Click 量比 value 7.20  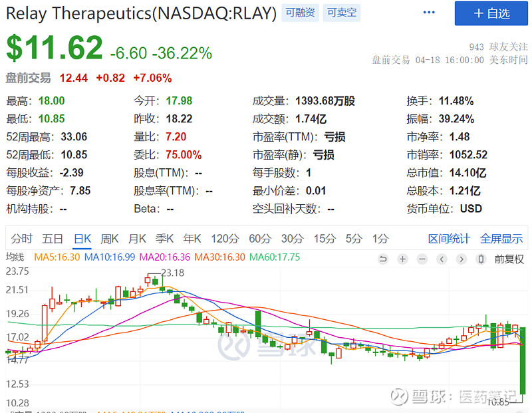click(176, 137)
